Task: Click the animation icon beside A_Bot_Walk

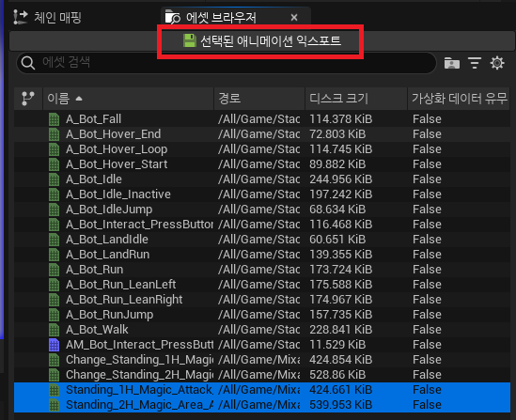Action: 54,330
